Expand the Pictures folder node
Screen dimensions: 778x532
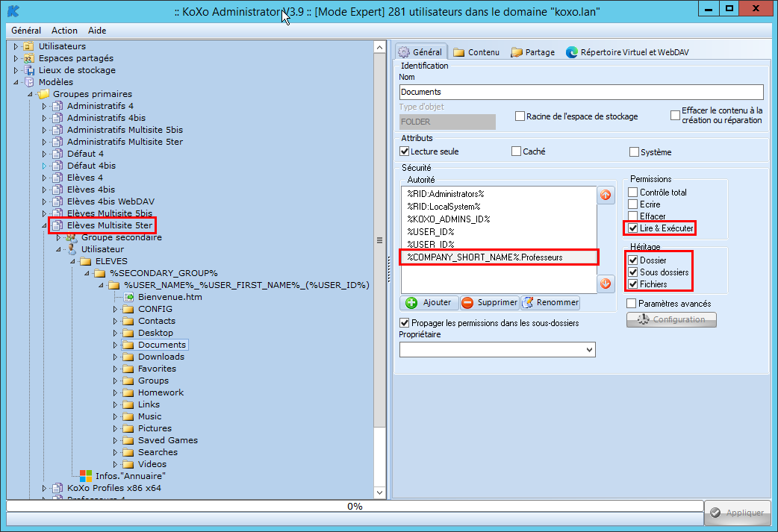[115, 428]
